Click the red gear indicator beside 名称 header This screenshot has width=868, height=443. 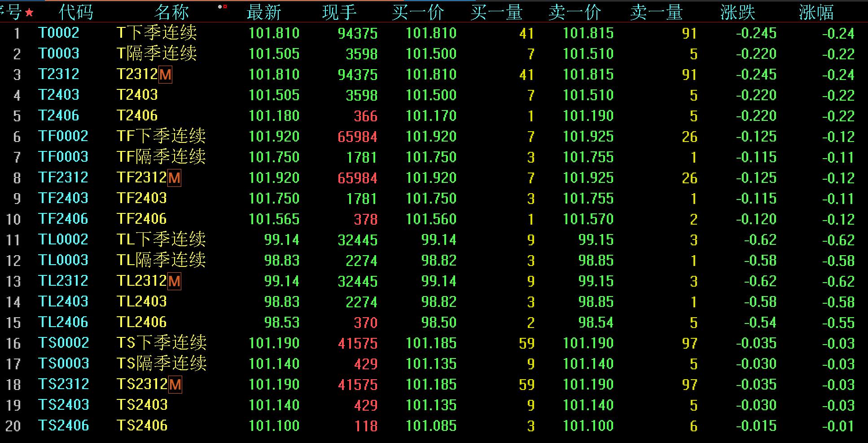[224, 7]
